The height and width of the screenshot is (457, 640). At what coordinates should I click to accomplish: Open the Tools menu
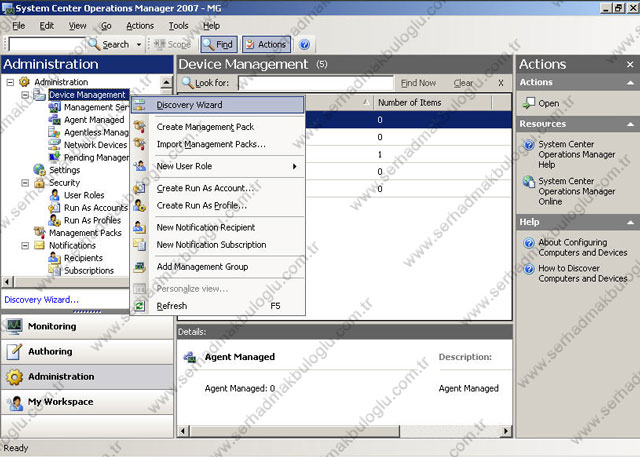[x=179, y=26]
